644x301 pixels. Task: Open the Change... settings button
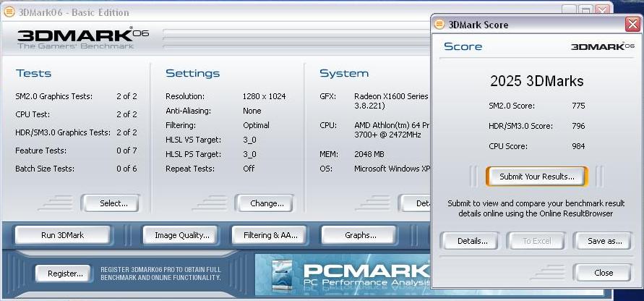click(264, 203)
